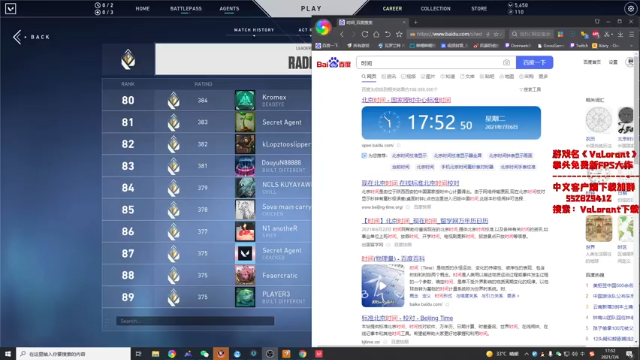This screenshot has height=360, width=640.
Task: Click the Valorant icon on the taskbar
Action: coord(319,353)
